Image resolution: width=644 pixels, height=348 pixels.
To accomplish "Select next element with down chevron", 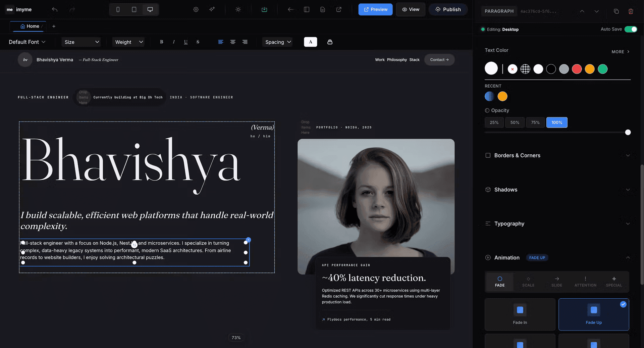I will pyautogui.click(x=596, y=11).
